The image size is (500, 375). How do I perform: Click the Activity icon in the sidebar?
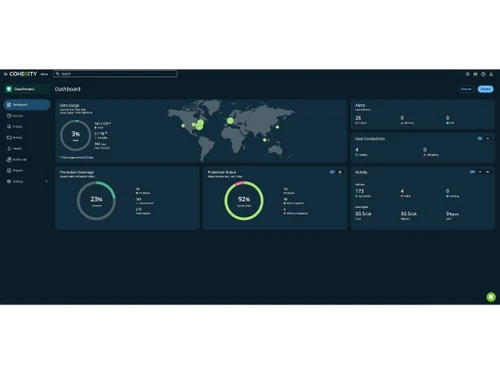tap(9, 138)
